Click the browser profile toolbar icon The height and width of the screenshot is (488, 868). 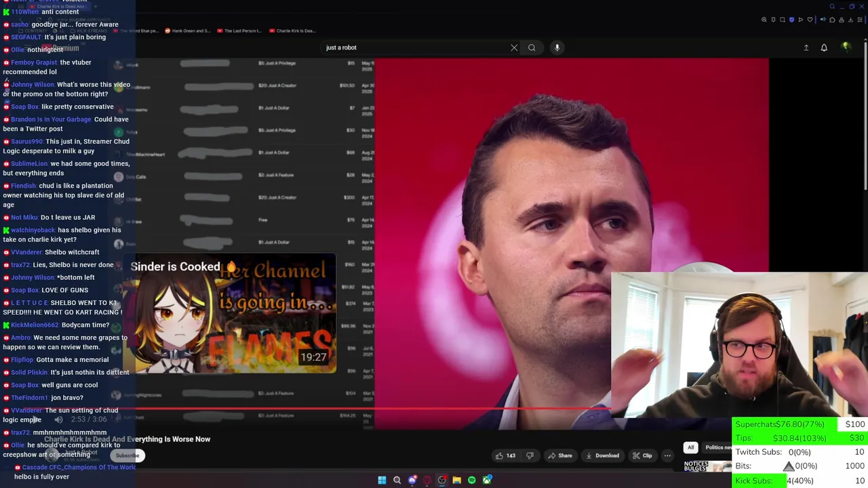click(x=842, y=20)
